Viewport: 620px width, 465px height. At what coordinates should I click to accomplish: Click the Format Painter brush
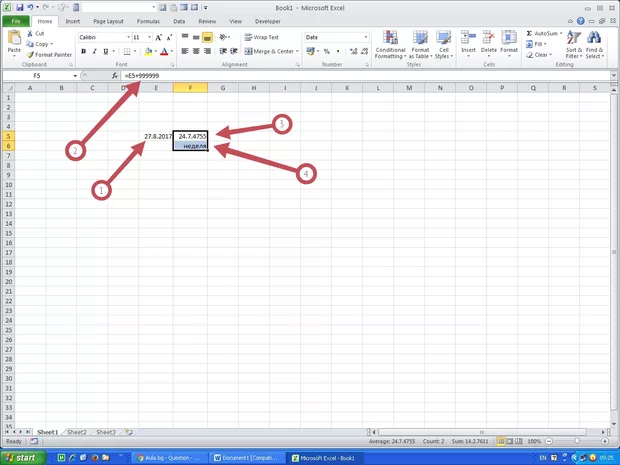click(x=49, y=55)
